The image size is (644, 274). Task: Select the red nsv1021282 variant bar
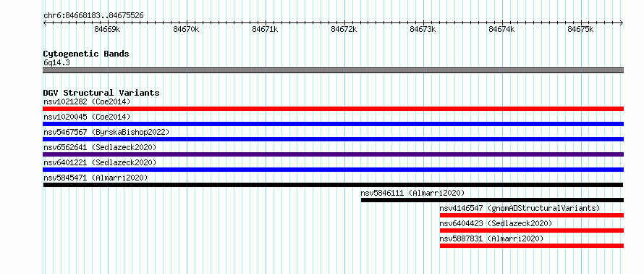point(333,109)
